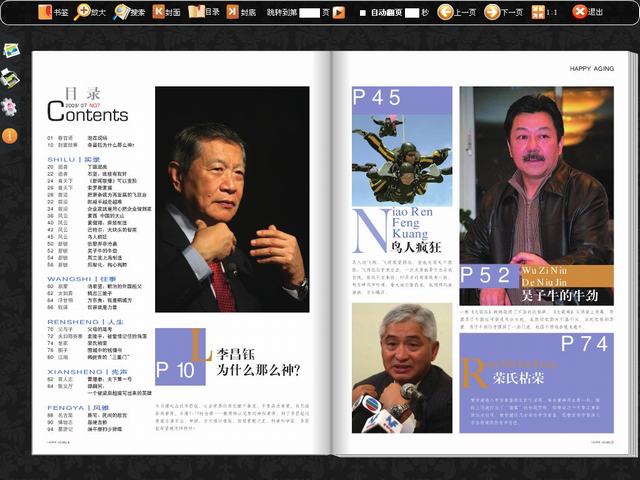
Task: Open the orange info icon in sidebar
Action: pos(9,136)
